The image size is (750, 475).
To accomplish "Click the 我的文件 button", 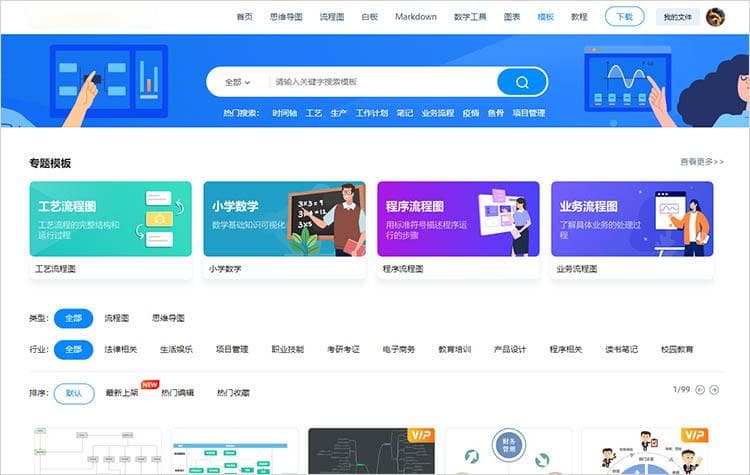I will click(677, 17).
